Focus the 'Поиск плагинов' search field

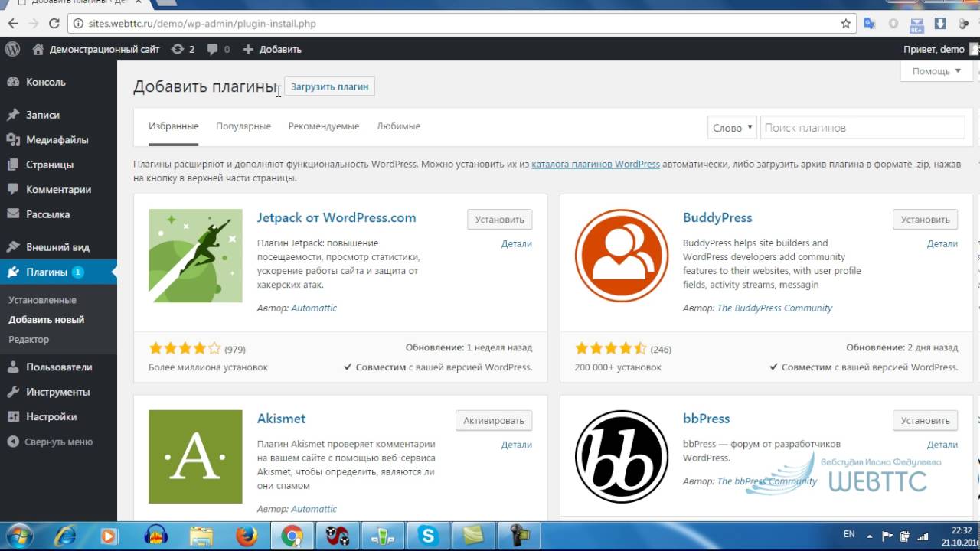click(862, 128)
